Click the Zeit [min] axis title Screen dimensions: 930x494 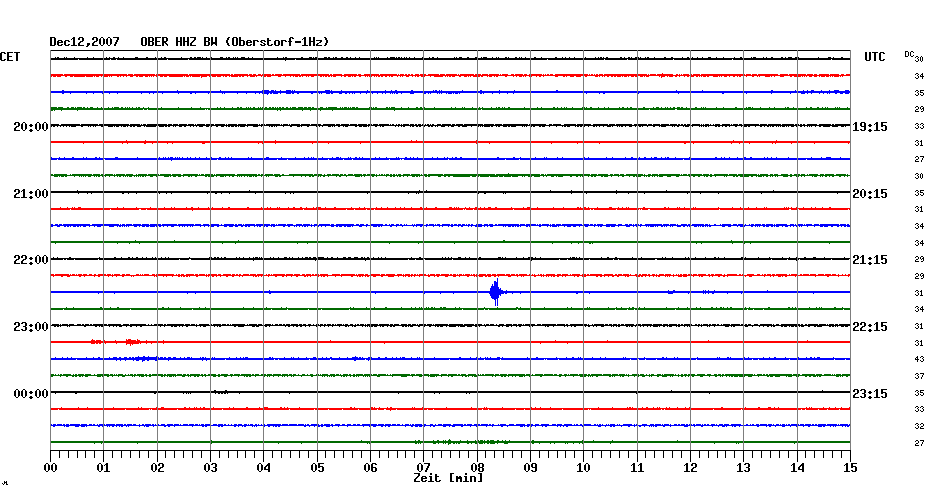coord(448,478)
